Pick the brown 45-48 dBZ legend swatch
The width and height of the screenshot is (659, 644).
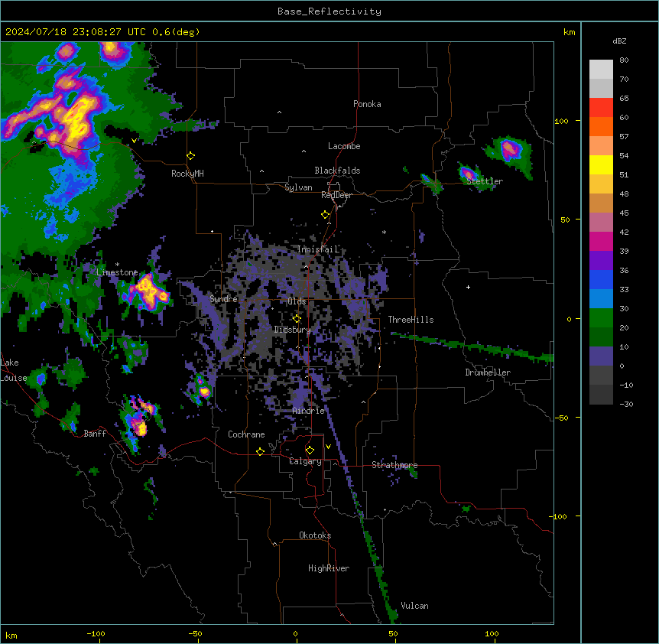pyautogui.click(x=601, y=203)
